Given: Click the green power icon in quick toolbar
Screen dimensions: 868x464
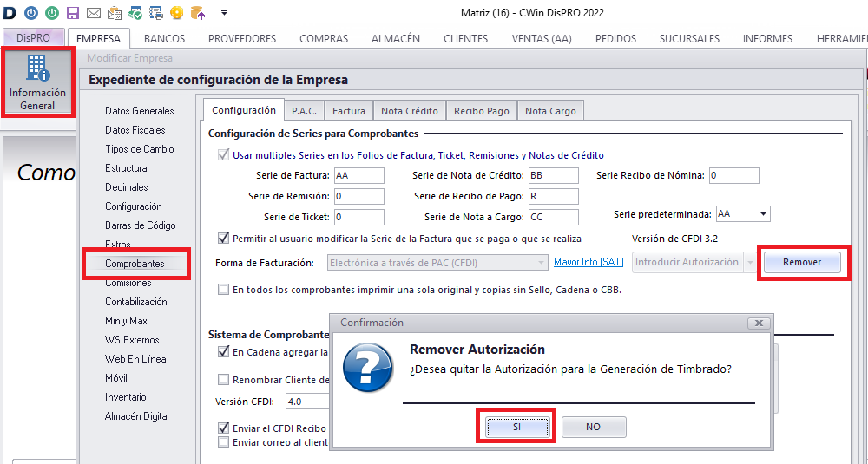Looking at the screenshot, I should tap(52, 12).
